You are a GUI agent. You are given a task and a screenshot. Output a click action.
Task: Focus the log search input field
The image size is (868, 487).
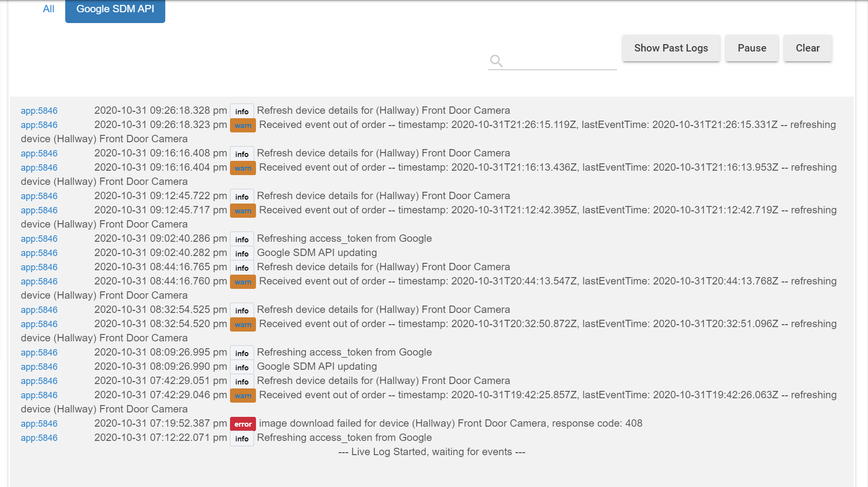pyautogui.click(x=560, y=61)
